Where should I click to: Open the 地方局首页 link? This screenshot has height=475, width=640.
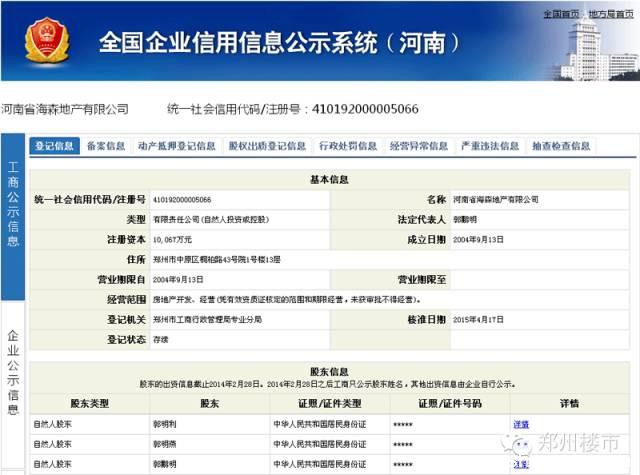click(611, 14)
